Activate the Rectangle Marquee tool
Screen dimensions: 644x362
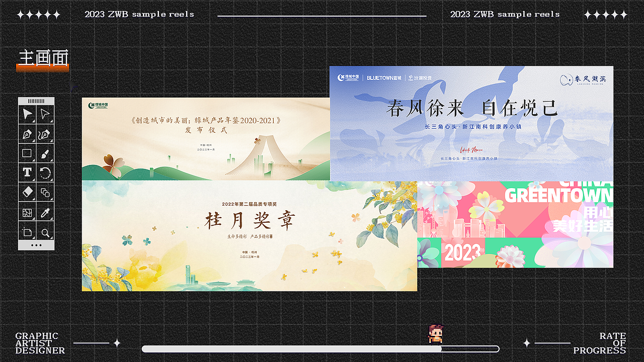[x=28, y=153]
